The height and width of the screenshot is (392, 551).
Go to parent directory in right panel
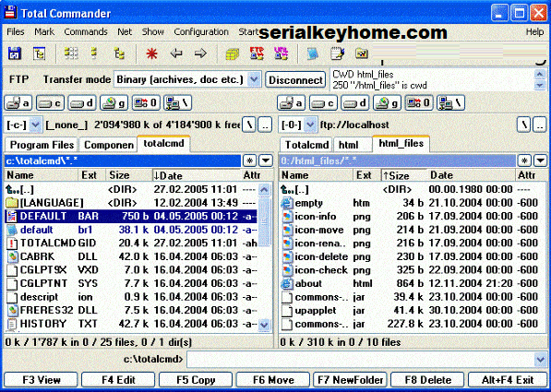[x=540, y=125]
